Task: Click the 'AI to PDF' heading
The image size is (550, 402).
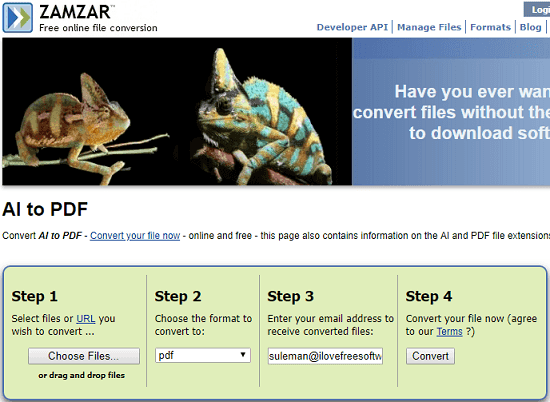Action: [45, 209]
